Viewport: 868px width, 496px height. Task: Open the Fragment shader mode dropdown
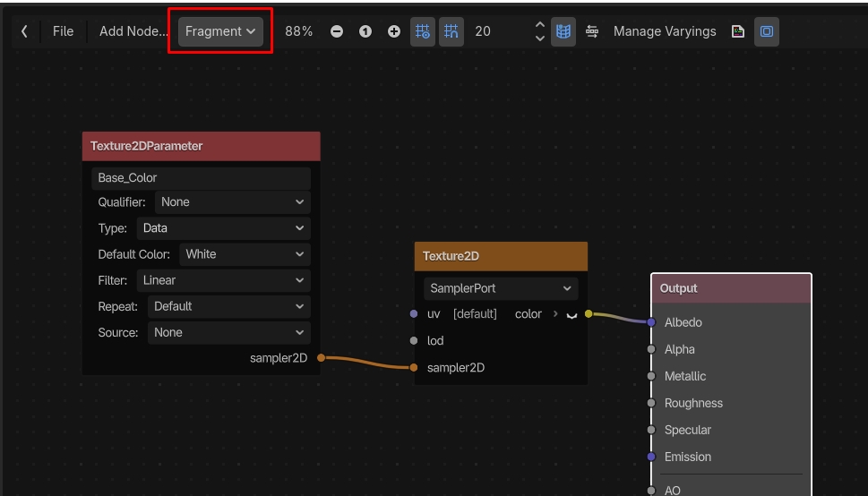point(220,31)
